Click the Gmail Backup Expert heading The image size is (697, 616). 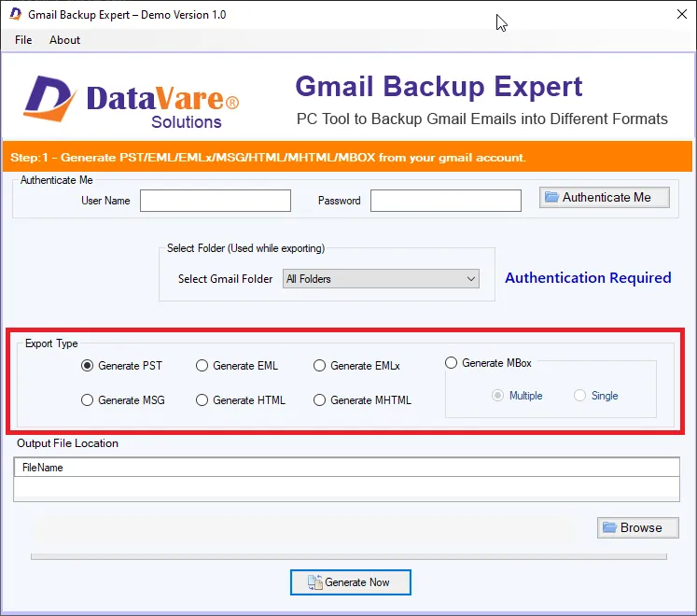click(439, 86)
